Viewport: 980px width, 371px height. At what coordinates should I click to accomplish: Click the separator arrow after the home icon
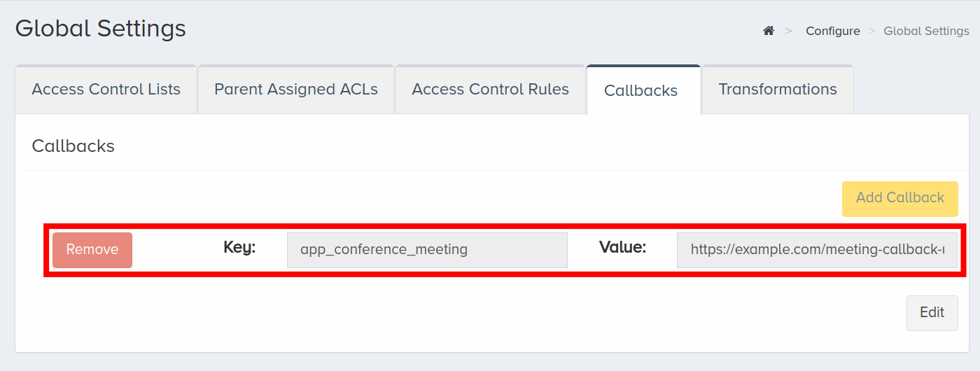click(x=789, y=31)
